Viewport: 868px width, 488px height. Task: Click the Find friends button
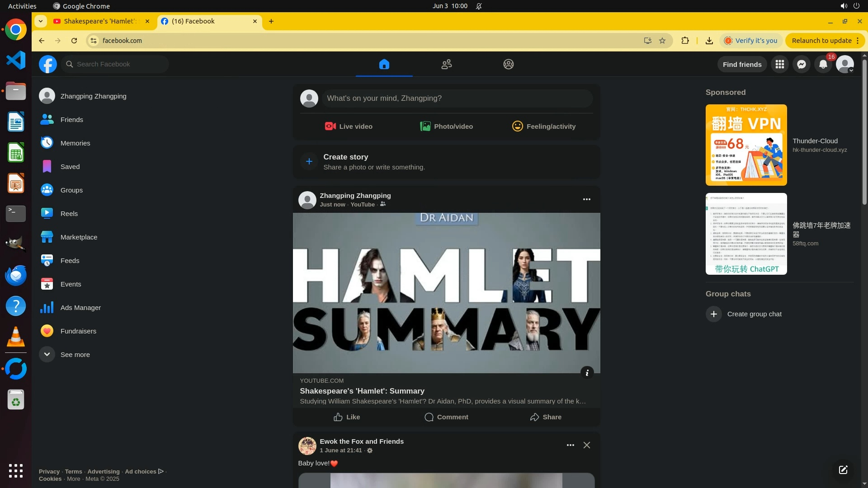(742, 65)
